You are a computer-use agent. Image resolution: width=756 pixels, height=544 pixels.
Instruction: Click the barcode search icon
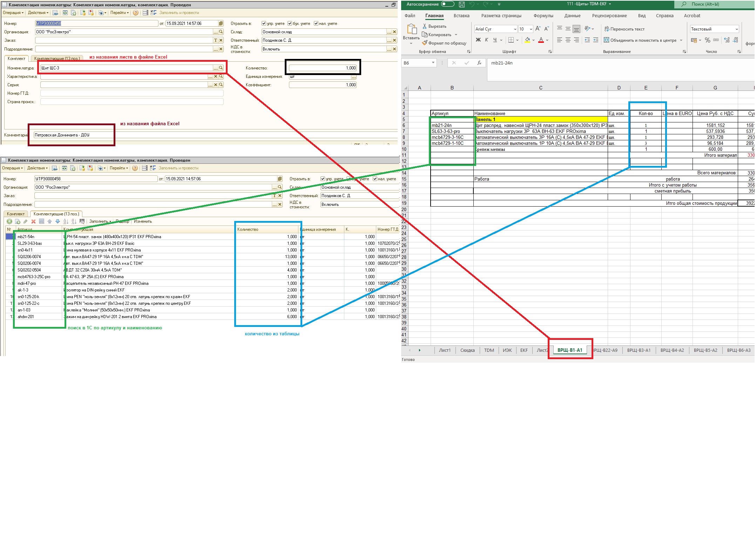click(x=82, y=221)
